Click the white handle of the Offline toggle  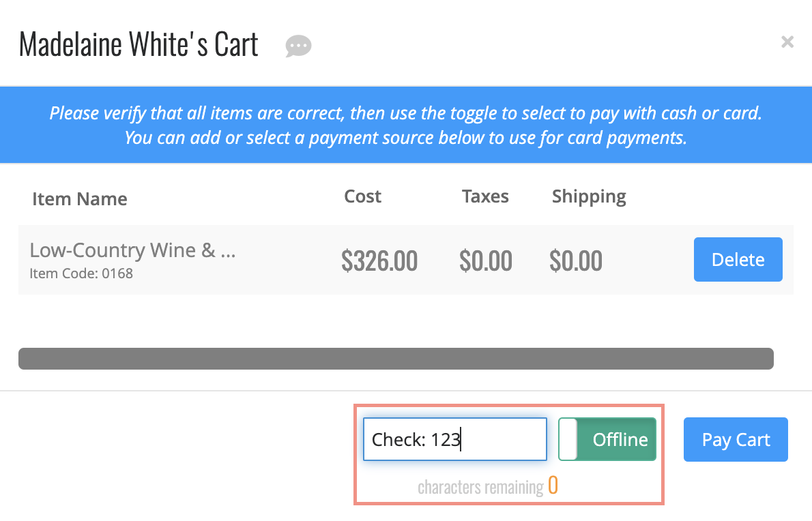pyautogui.click(x=568, y=439)
